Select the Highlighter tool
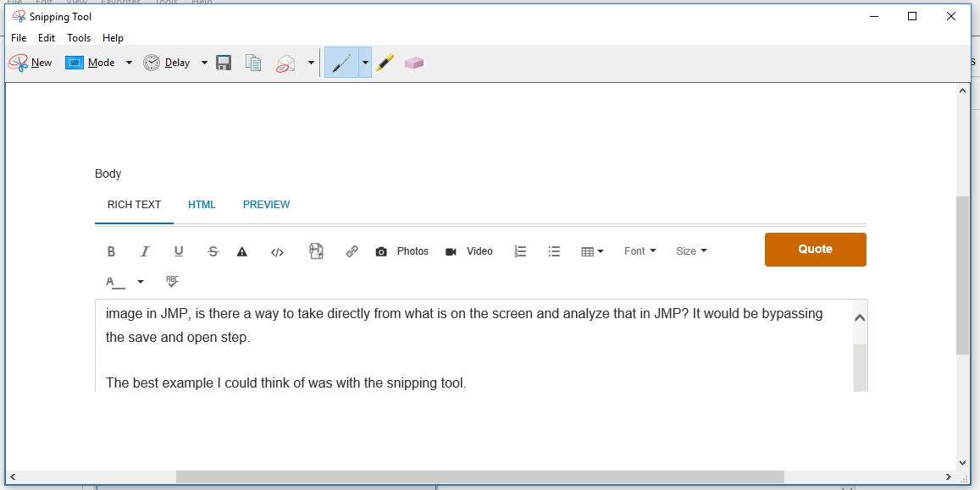This screenshot has width=980, height=490. (385, 62)
